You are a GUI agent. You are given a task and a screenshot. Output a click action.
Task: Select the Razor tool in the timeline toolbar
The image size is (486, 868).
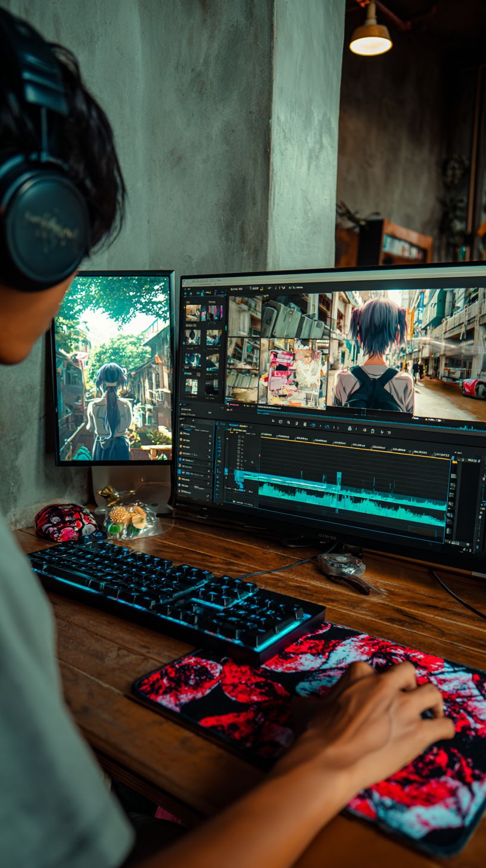pos(280,422)
